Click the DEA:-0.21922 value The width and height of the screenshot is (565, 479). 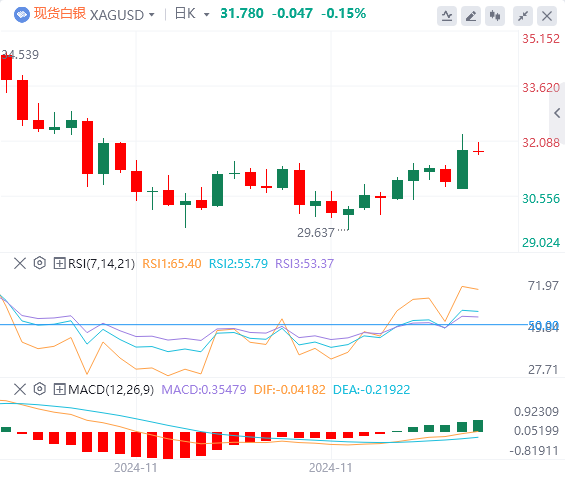372,390
